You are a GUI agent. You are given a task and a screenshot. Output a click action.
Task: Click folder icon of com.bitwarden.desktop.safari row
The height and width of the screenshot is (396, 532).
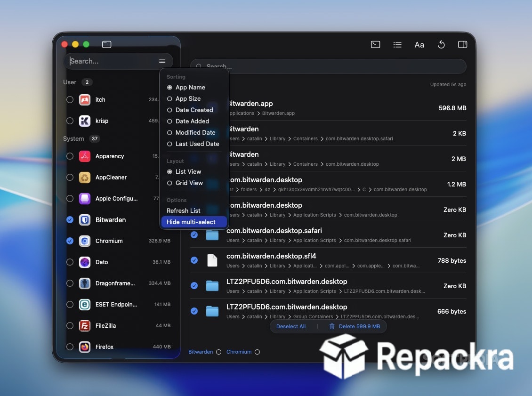(x=212, y=235)
